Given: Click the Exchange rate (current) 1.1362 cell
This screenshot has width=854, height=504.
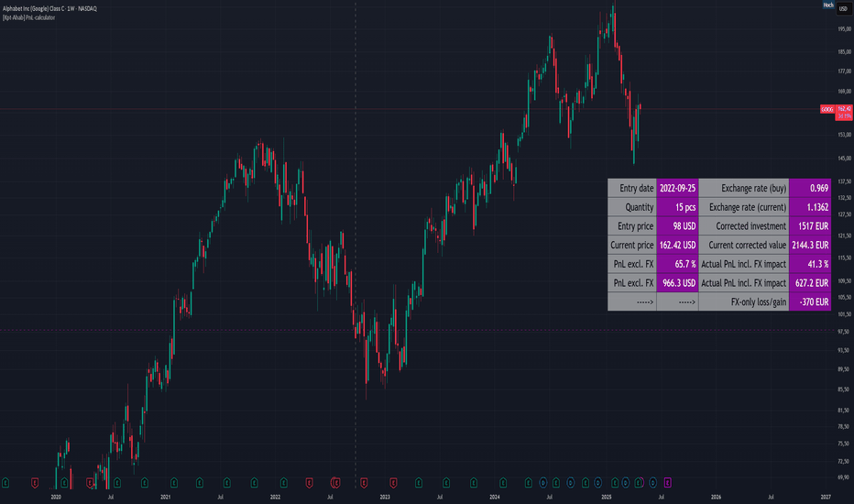Looking at the screenshot, I should [810, 207].
